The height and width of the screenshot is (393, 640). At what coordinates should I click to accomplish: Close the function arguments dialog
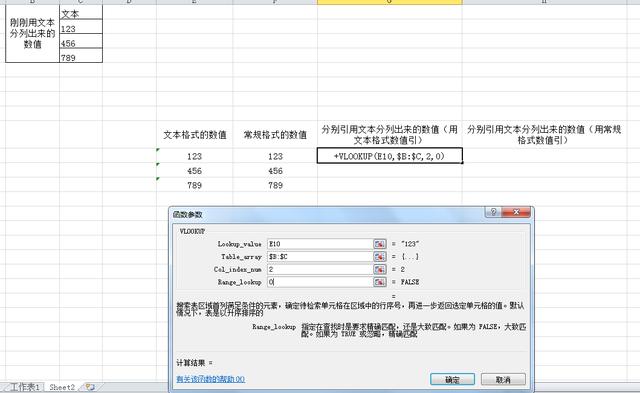[x=516, y=212]
